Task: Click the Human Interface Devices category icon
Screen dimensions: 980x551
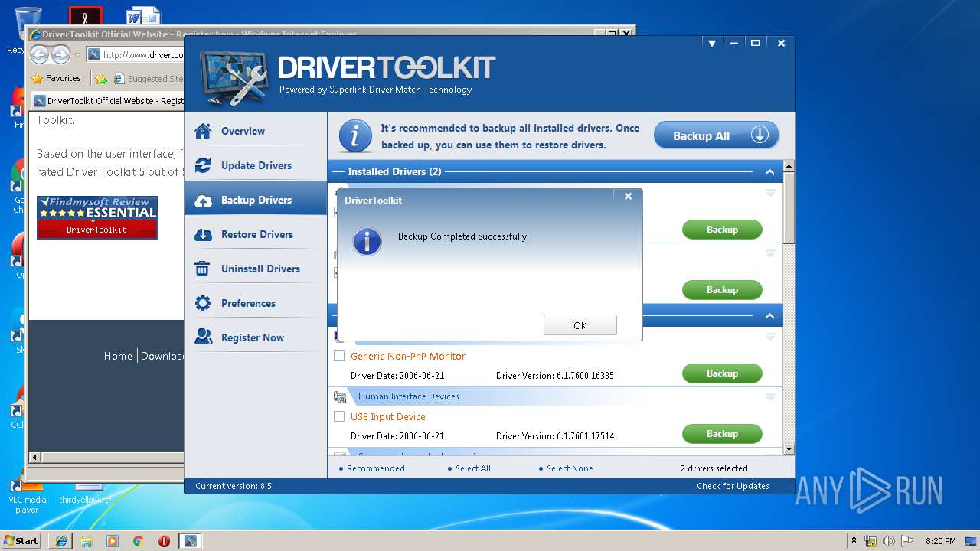Action: 340,396
